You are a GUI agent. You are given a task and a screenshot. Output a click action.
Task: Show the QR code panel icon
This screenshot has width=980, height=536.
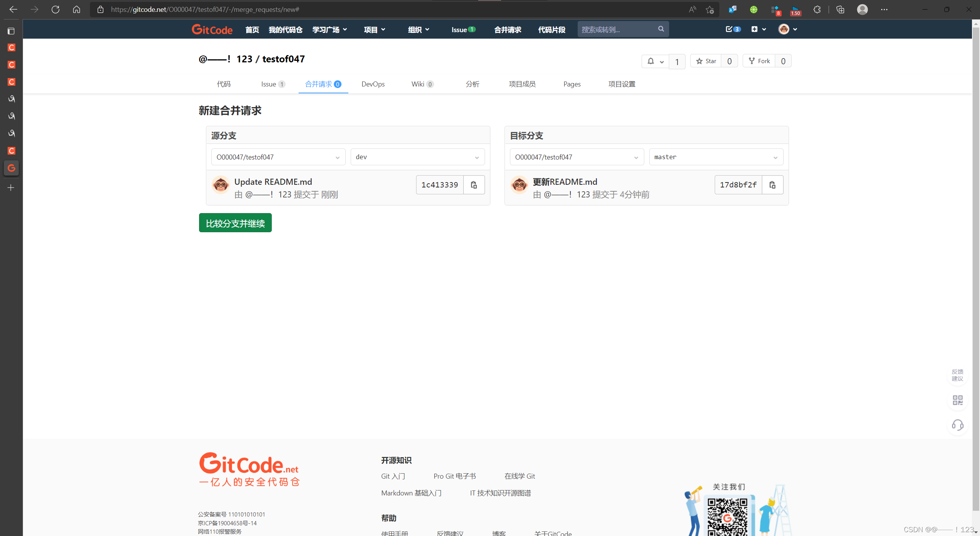pyautogui.click(x=957, y=400)
